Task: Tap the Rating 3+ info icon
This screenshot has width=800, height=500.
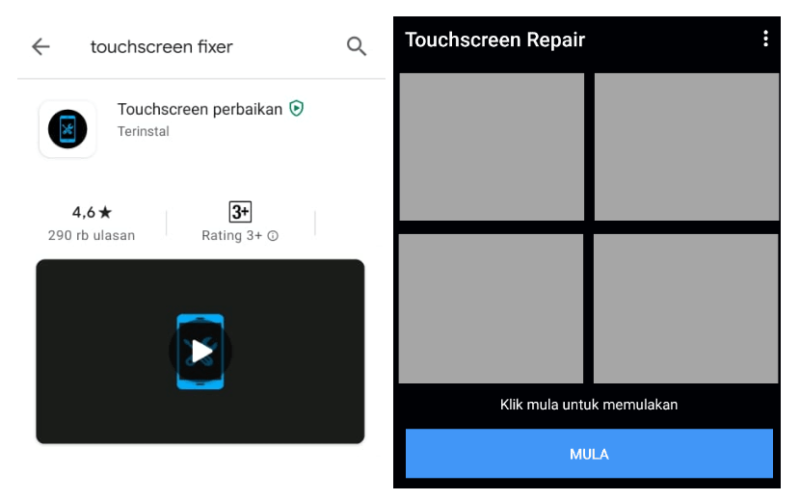Action: [273, 236]
